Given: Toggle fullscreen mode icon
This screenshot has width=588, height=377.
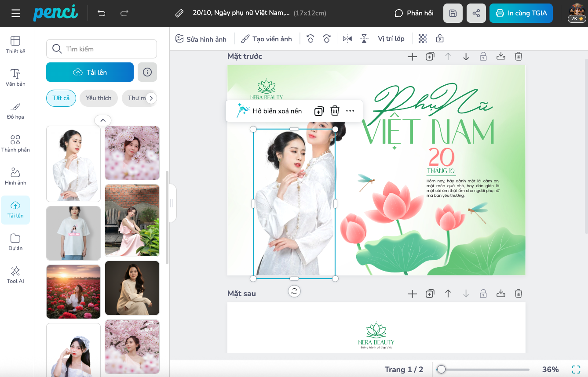Looking at the screenshot, I should 576,370.
